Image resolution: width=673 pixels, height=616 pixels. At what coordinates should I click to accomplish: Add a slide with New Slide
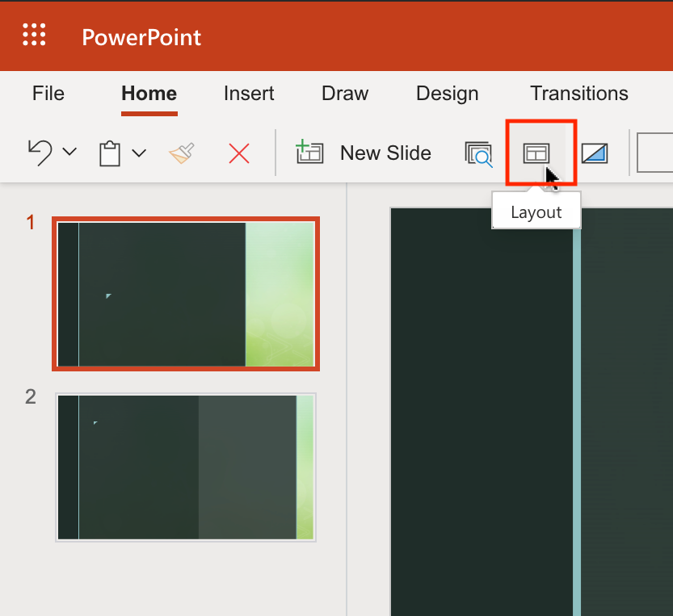click(364, 153)
